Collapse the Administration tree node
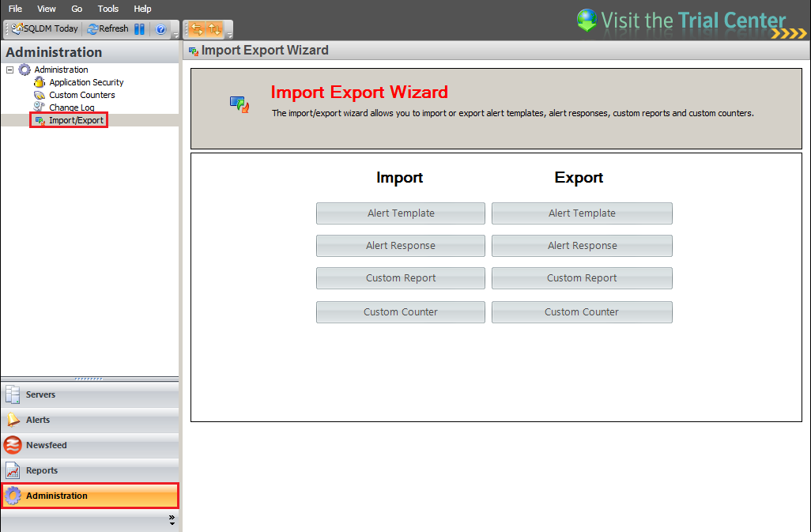 tap(9, 70)
